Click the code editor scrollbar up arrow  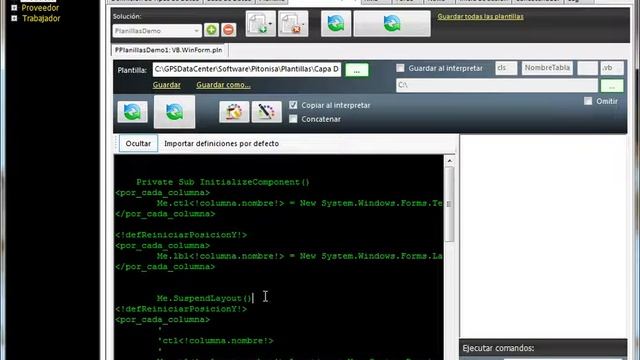pyautogui.click(x=449, y=161)
